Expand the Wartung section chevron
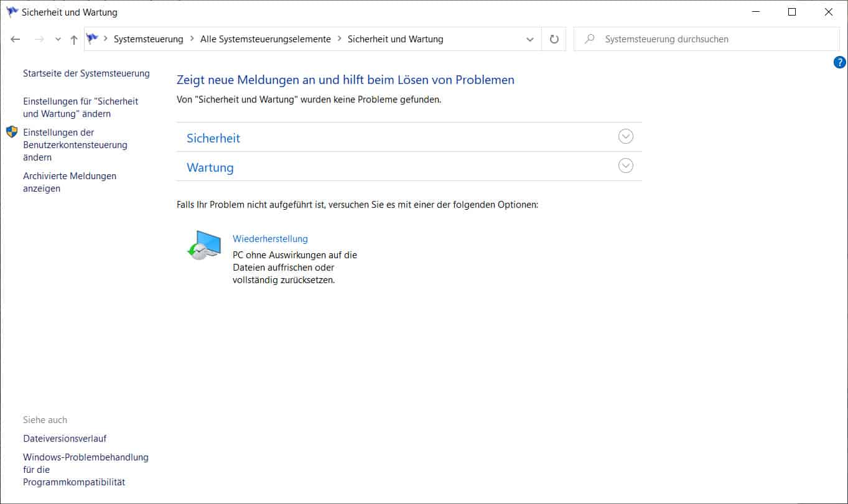Viewport: 848px width, 504px height. [626, 166]
